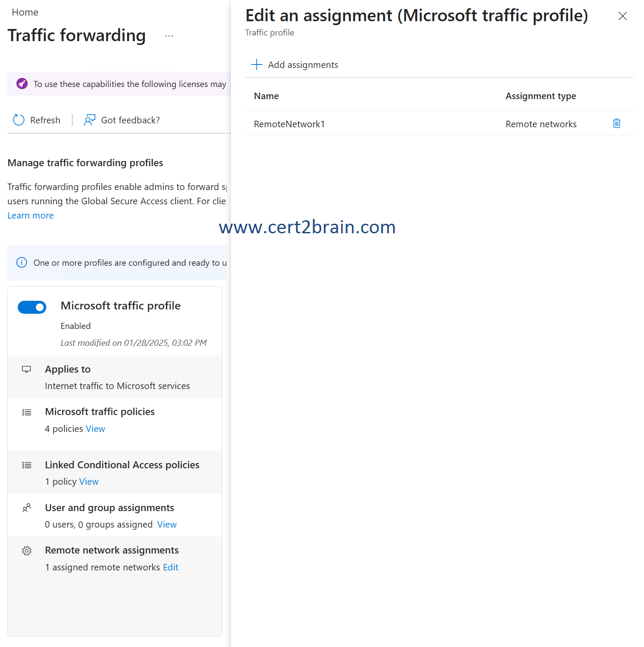View Linked Conditional Access policies
Screen dimensions: 644x647
pos(89,482)
